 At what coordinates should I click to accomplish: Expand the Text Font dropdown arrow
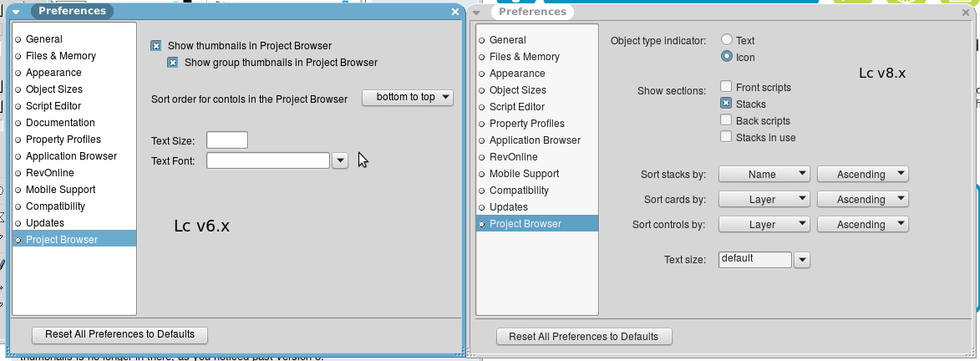tap(340, 160)
